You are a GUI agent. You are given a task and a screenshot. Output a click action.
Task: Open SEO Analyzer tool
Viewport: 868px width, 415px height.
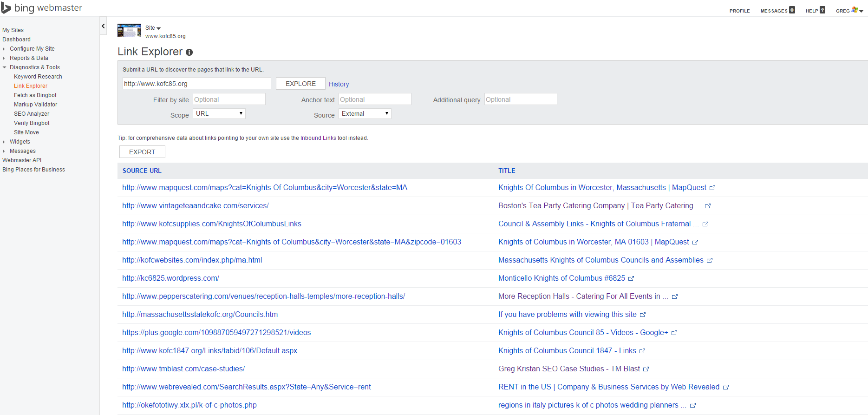click(32, 114)
